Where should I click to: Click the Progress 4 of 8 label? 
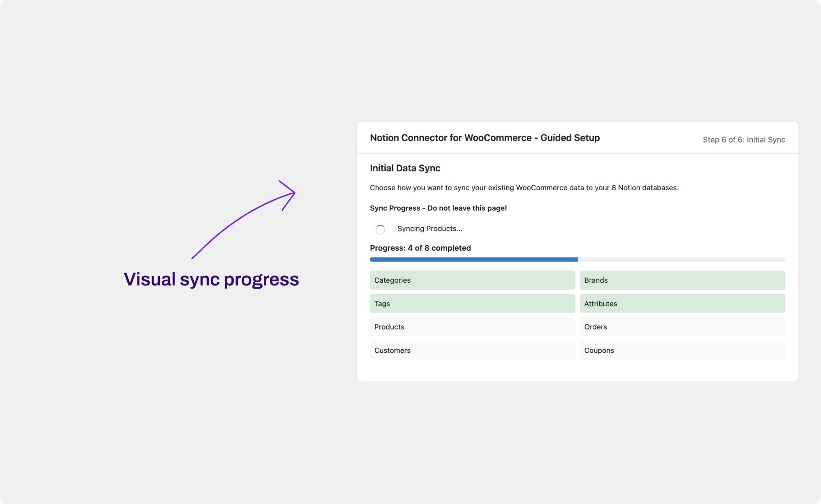tap(420, 248)
